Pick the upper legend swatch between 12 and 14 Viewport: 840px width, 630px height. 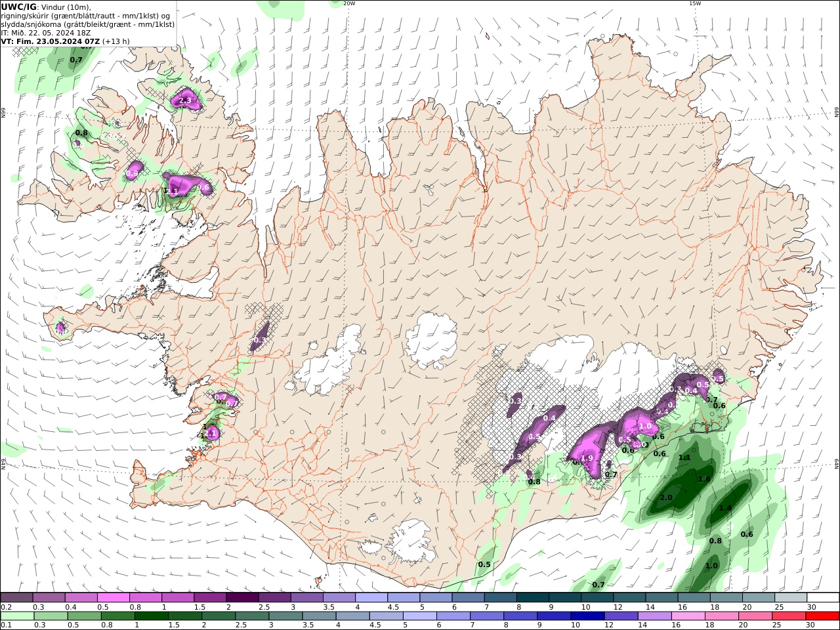click(629, 598)
